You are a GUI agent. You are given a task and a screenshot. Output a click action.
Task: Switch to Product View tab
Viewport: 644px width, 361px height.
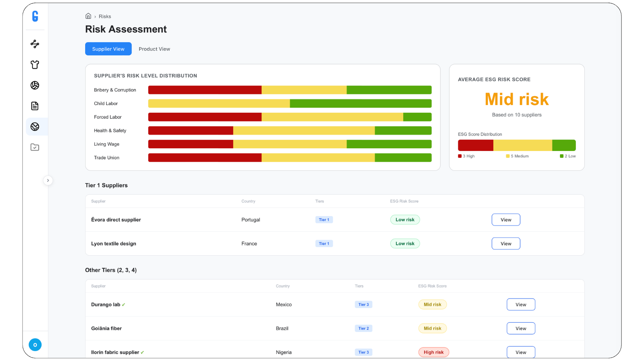click(154, 49)
